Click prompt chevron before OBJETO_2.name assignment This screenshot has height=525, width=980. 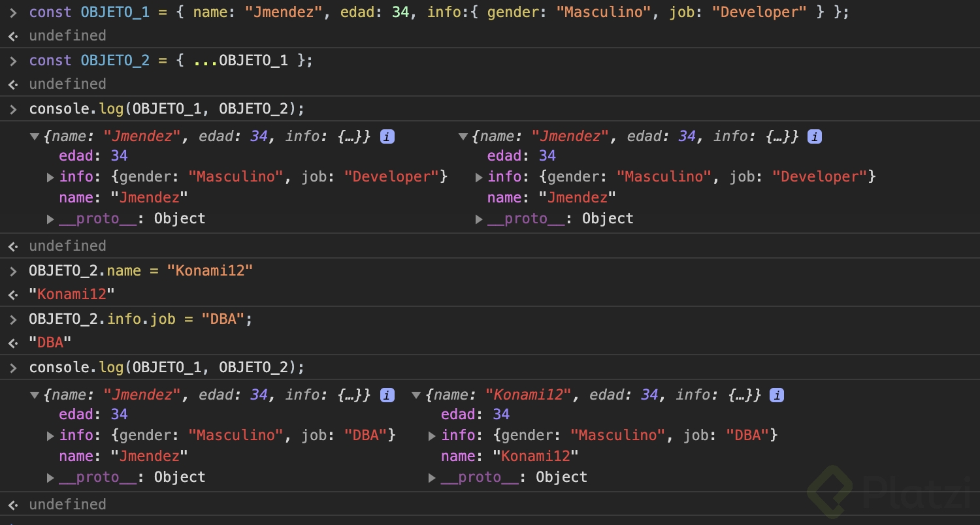pyautogui.click(x=13, y=270)
